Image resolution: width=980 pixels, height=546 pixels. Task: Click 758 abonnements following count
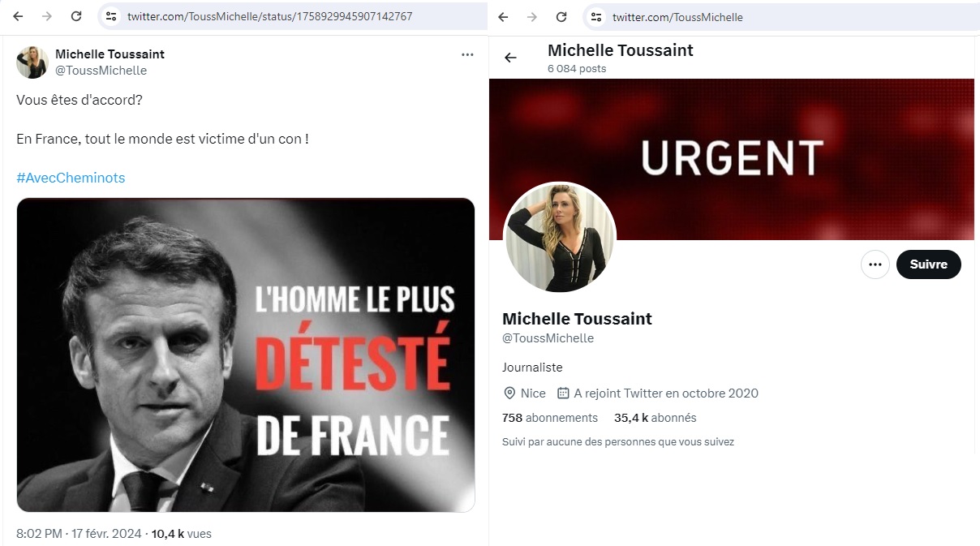550,418
